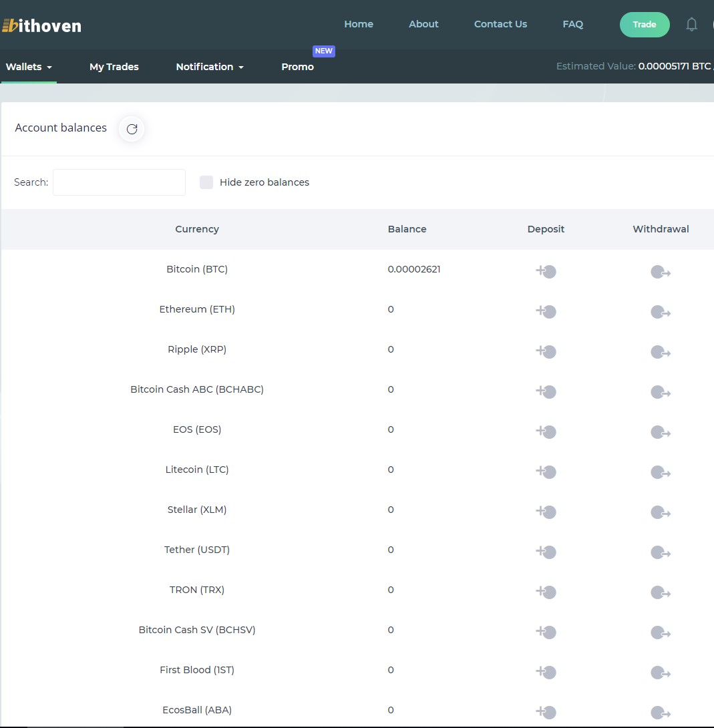Click the Bitcoin (BTC) deposit icon
This screenshot has height=728, width=714.
546,271
